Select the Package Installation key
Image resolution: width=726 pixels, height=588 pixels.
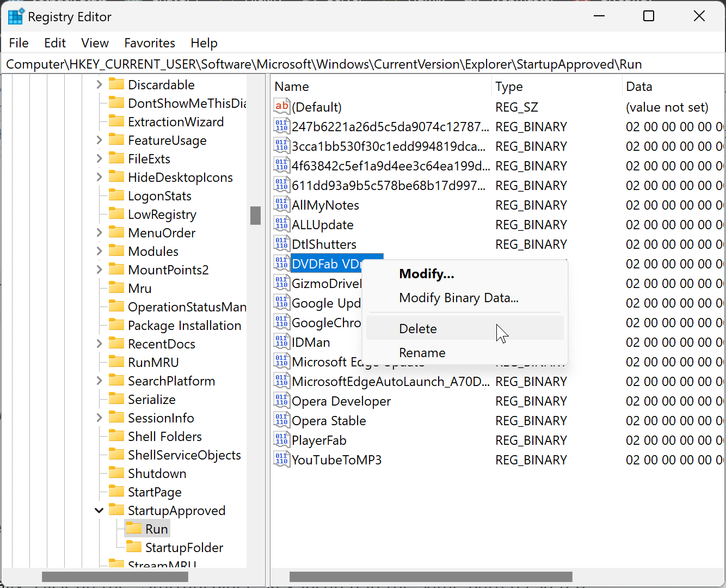[184, 325]
